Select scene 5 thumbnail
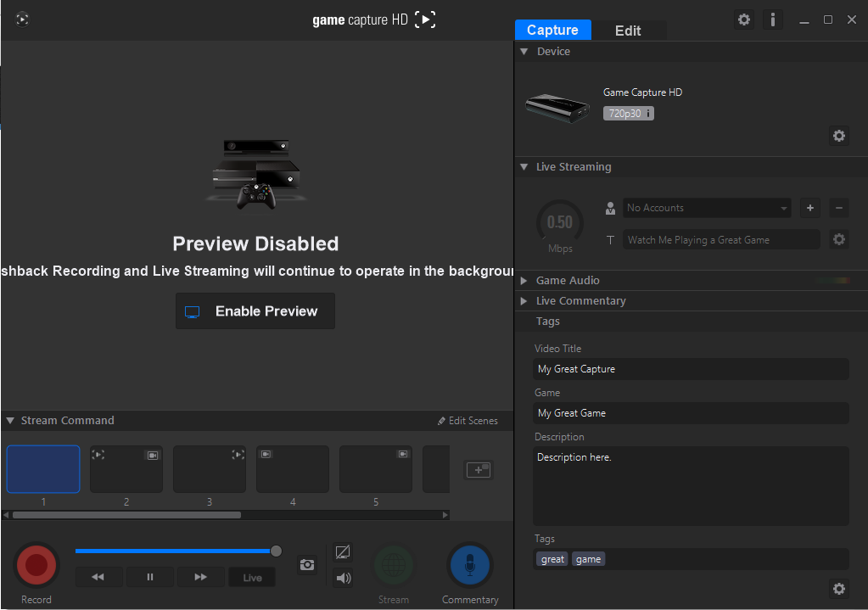 pos(375,469)
